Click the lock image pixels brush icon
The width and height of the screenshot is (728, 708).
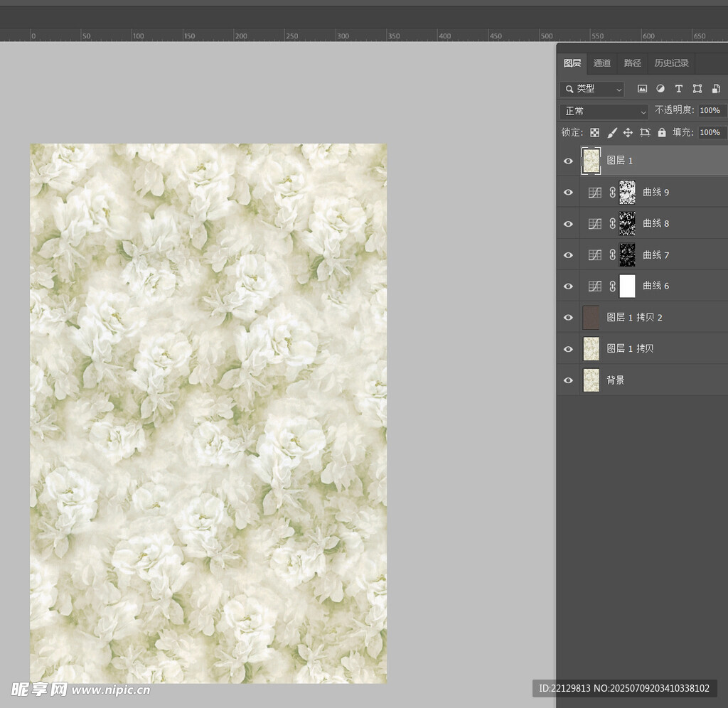tap(611, 132)
